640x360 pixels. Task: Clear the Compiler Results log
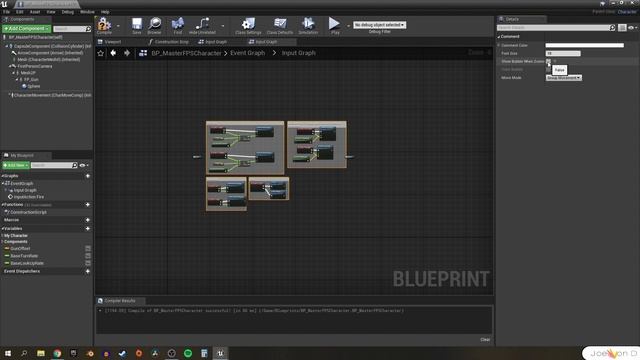tap(485, 340)
